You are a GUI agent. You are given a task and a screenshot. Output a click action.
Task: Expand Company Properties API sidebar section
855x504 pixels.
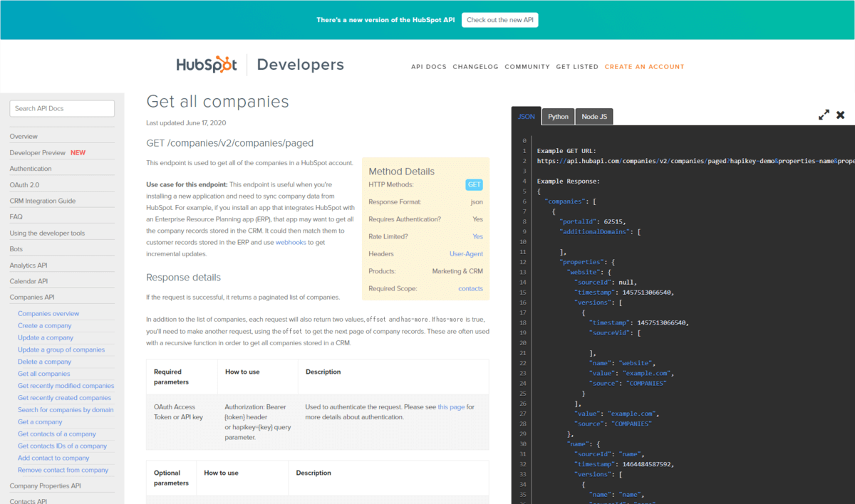click(45, 485)
